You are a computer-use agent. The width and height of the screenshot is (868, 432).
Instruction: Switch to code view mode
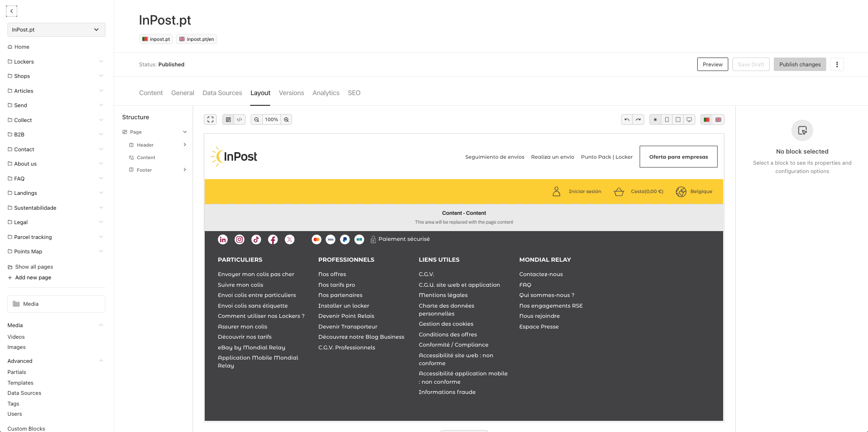pos(240,120)
